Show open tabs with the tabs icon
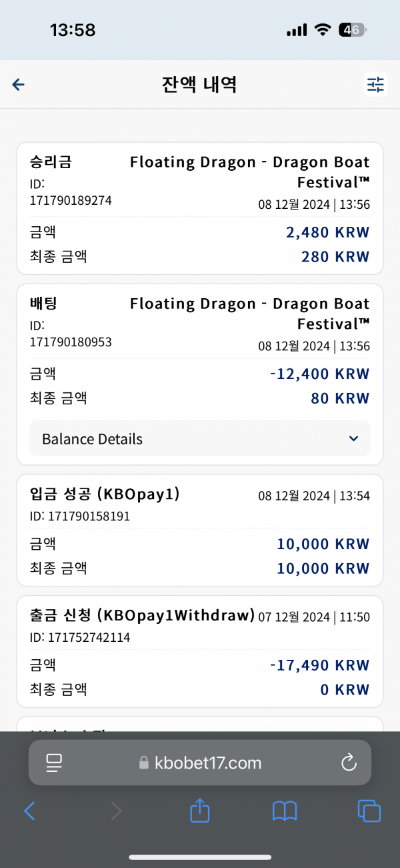This screenshot has width=400, height=868. pyautogui.click(x=369, y=811)
